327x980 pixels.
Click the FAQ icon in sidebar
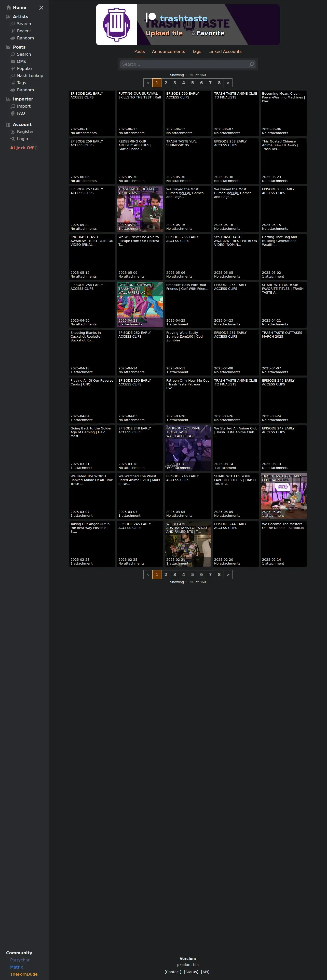12,113
